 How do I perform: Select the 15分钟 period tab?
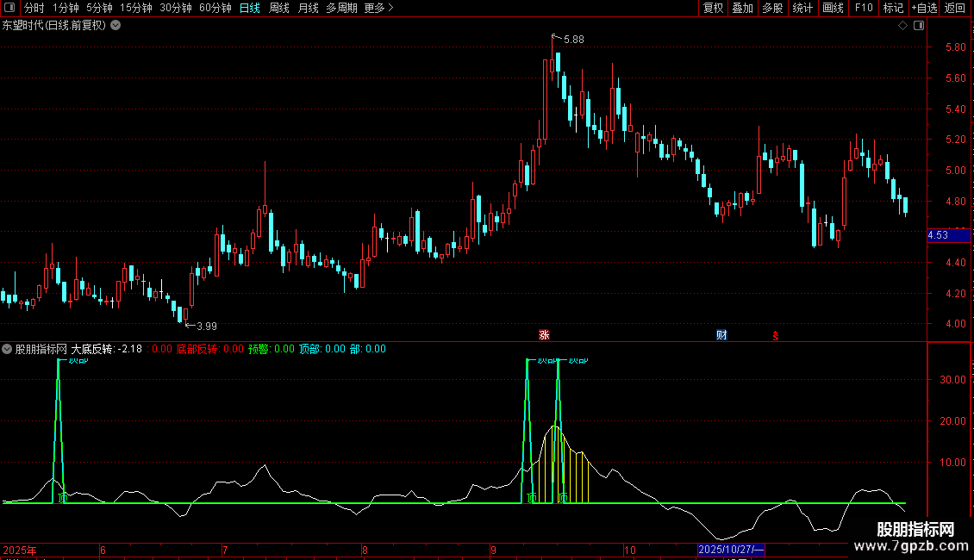tap(136, 8)
